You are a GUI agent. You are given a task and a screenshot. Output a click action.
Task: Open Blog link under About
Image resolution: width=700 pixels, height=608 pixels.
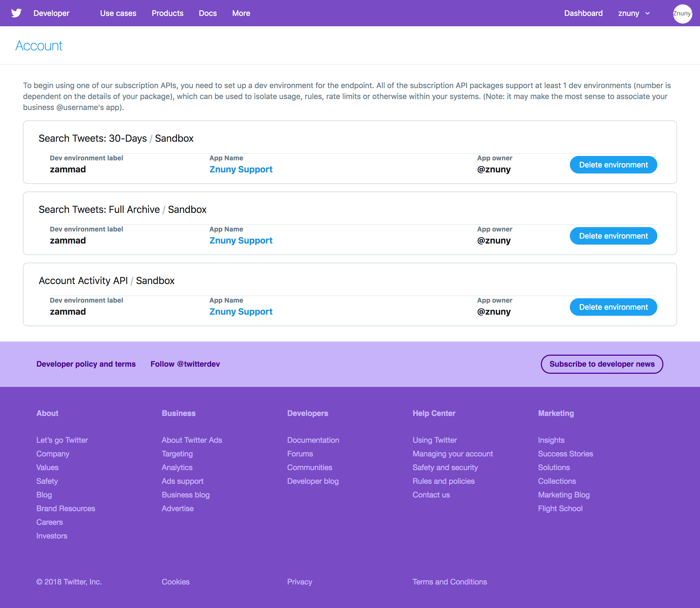click(44, 495)
